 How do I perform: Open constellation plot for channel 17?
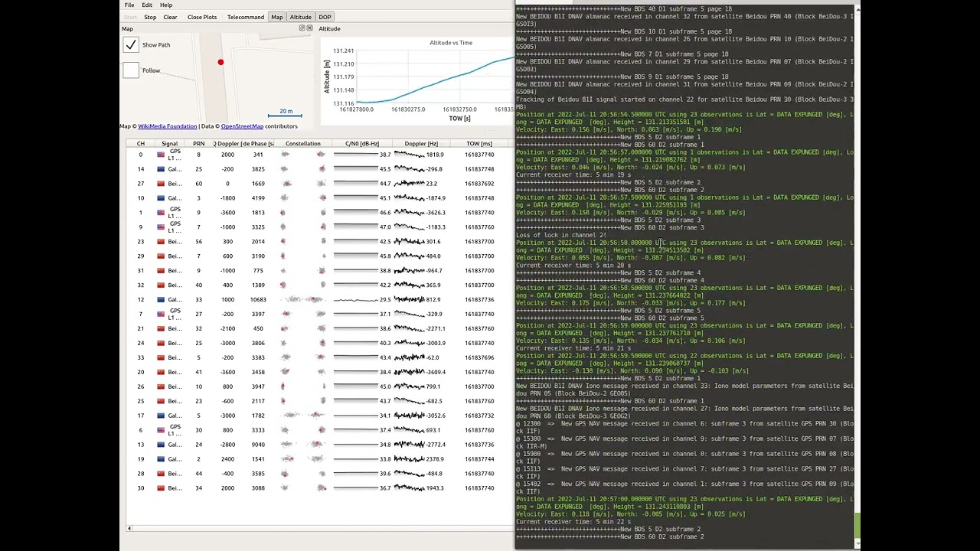click(303, 416)
